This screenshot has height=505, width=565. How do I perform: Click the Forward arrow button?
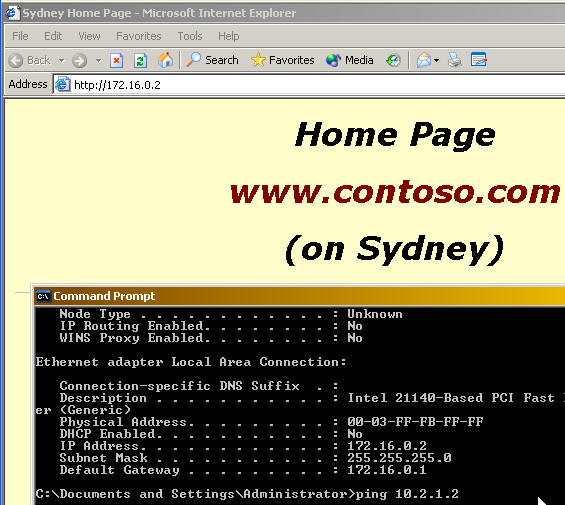79,60
